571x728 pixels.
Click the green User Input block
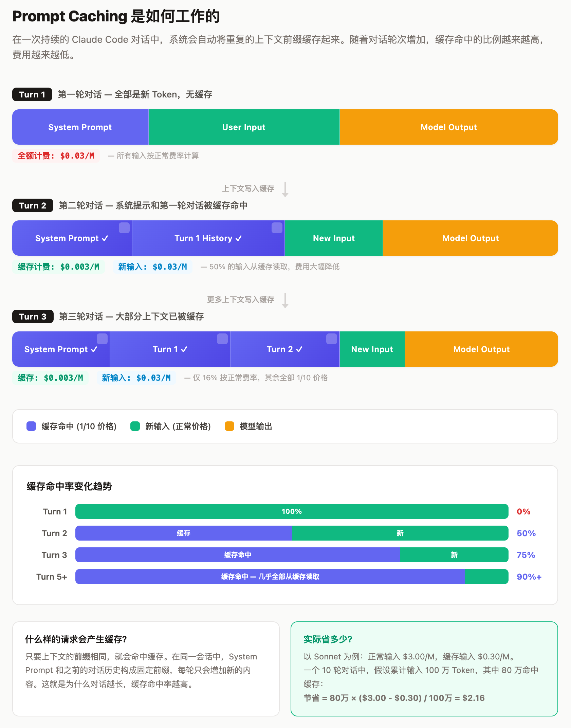coord(244,127)
